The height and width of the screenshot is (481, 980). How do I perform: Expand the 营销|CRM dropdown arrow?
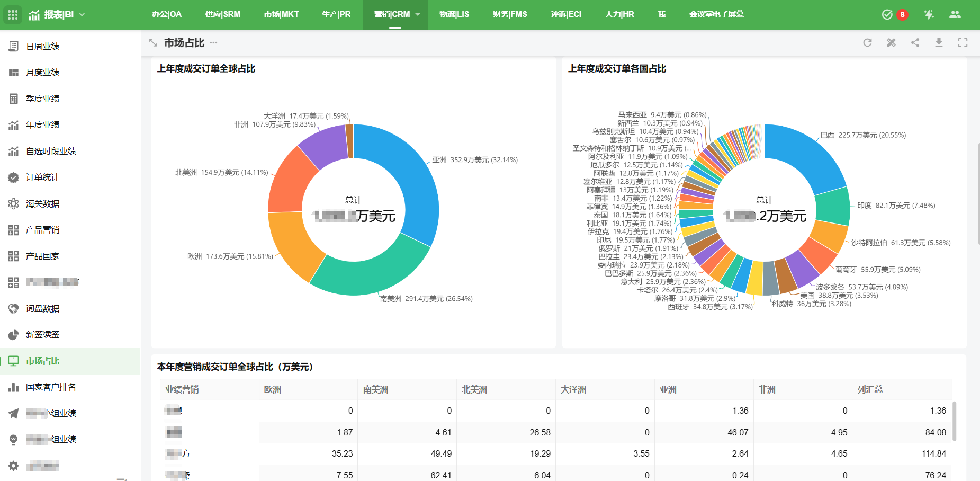pos(418,15)
